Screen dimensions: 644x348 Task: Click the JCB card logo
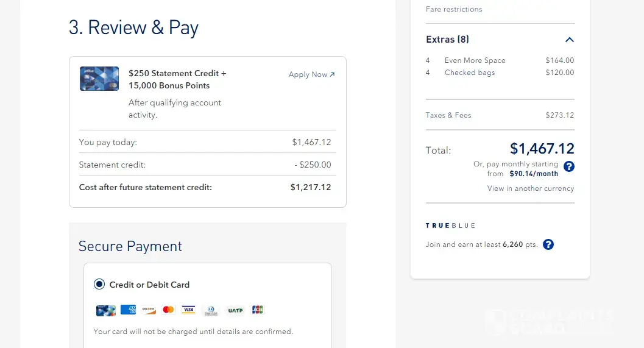(258, 310)
